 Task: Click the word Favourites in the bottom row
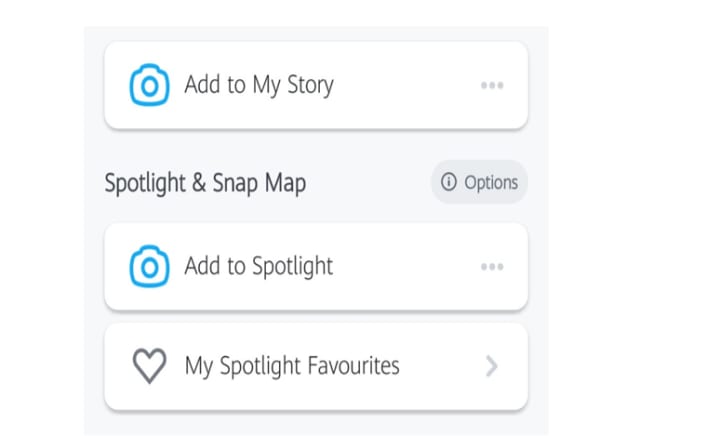[350, 367]
